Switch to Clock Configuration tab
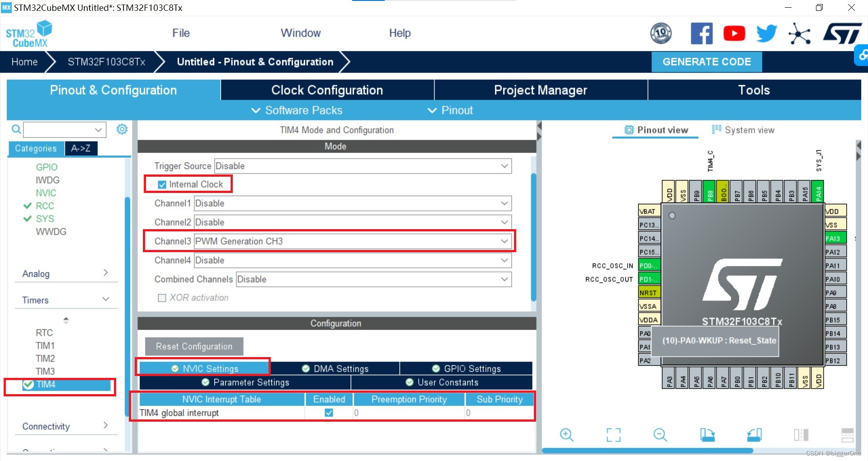Image resolution: width=868 pixels, height=461 pixels. (327, 90)
